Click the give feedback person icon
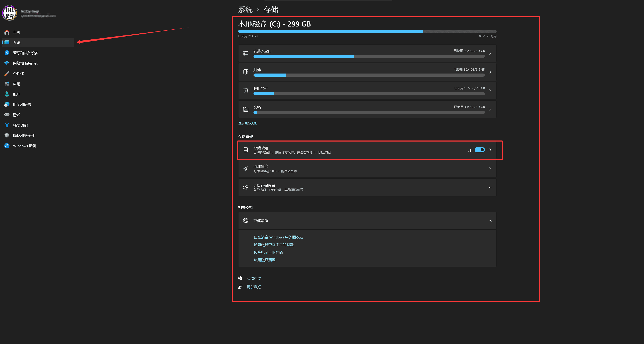The height and width of the screenshot is (344, 644). pos(240,287)
